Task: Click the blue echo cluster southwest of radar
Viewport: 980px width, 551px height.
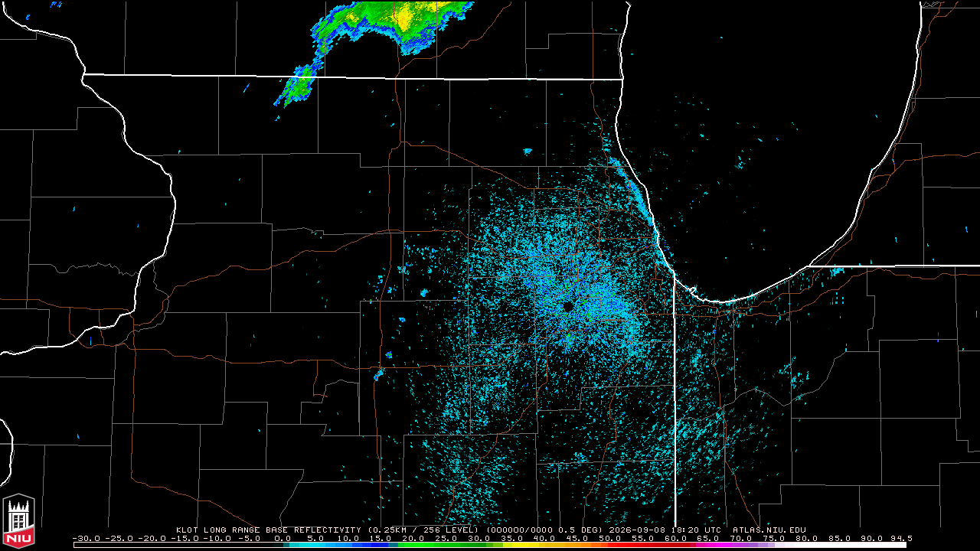Action: click(x=378, y=374)
